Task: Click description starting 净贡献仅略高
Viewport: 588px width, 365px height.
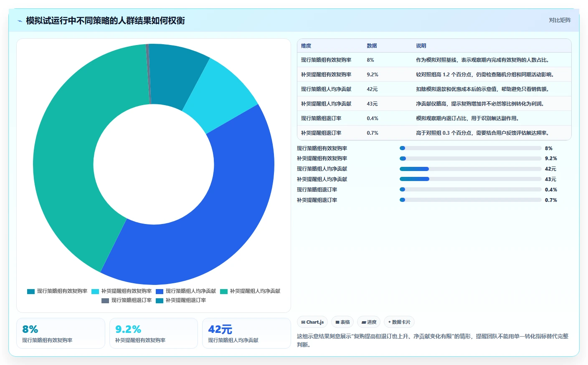Action: click(x=480, y=104)
